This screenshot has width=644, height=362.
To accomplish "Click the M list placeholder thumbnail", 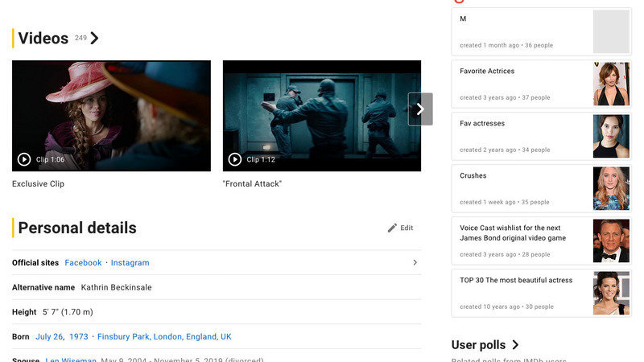I will 611,31.
